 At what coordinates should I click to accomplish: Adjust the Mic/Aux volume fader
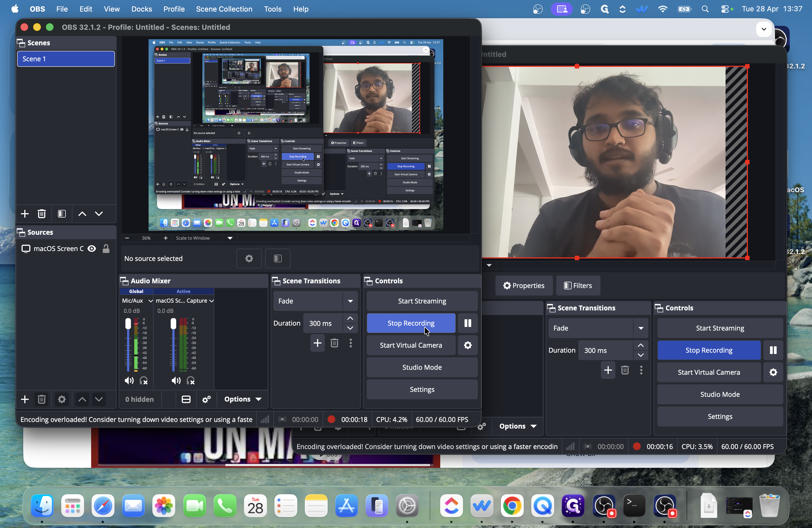point(128,323)
